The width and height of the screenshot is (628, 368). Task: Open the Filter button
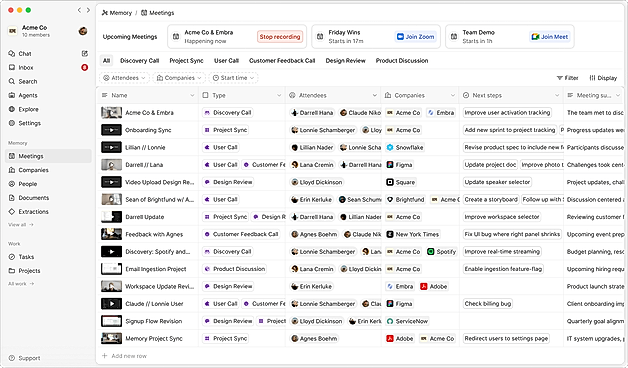click(x=568, y=78)
